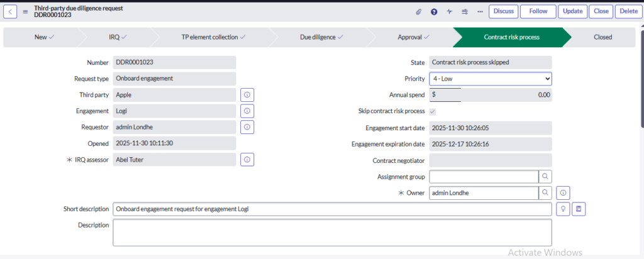Click the Assignment group lookup magnifier

coord(546,177)
